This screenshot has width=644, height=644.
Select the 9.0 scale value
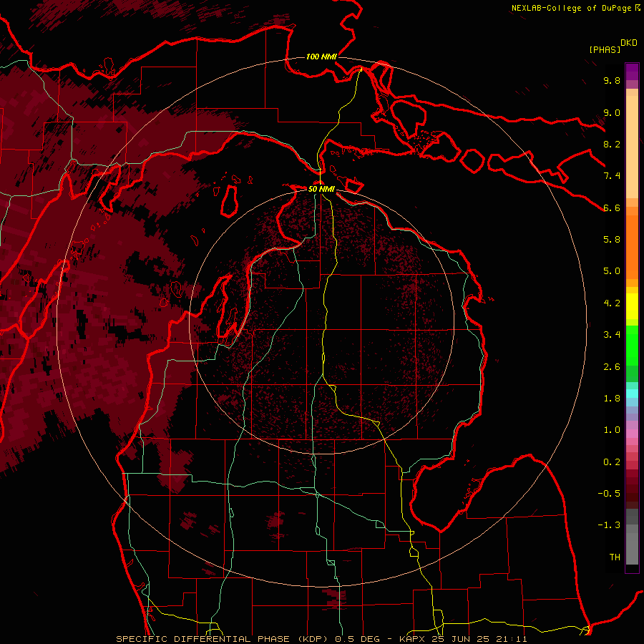coord(612,112)
